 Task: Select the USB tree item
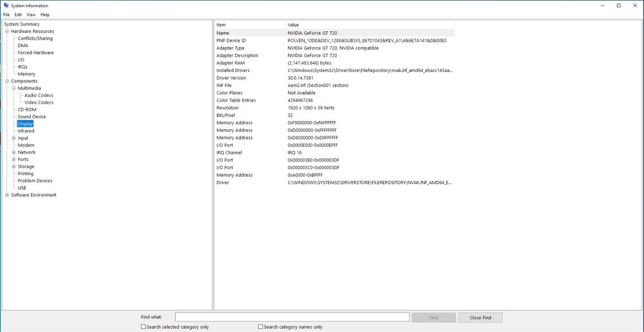22,188
